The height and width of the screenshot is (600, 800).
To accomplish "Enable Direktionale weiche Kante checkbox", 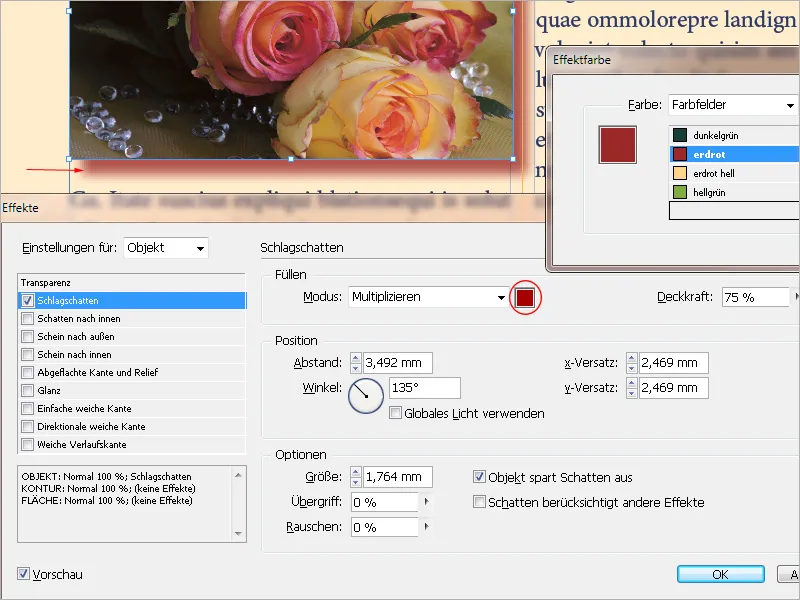I will coord(28,427).
